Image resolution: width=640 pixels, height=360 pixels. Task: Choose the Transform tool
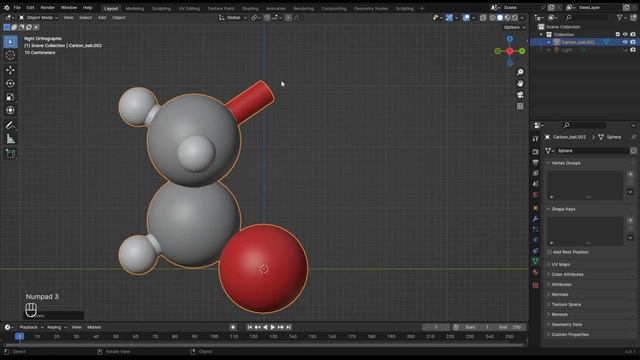pyautogui.click(x=11, y=111)
